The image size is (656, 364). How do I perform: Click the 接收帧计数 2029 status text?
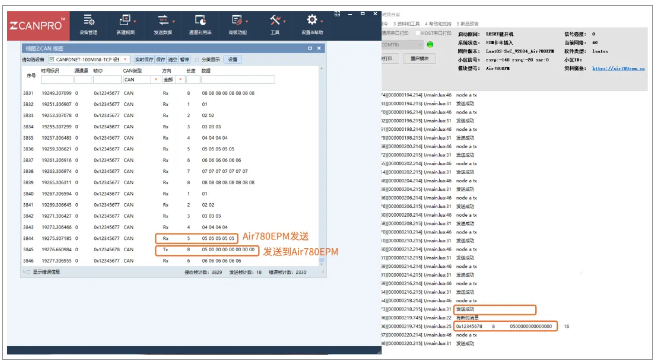pos(203,272)
